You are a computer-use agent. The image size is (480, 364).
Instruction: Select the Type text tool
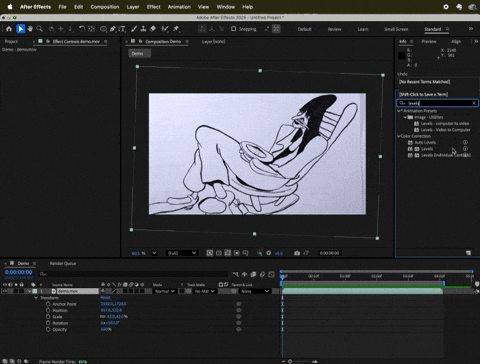tap(122, 29)
